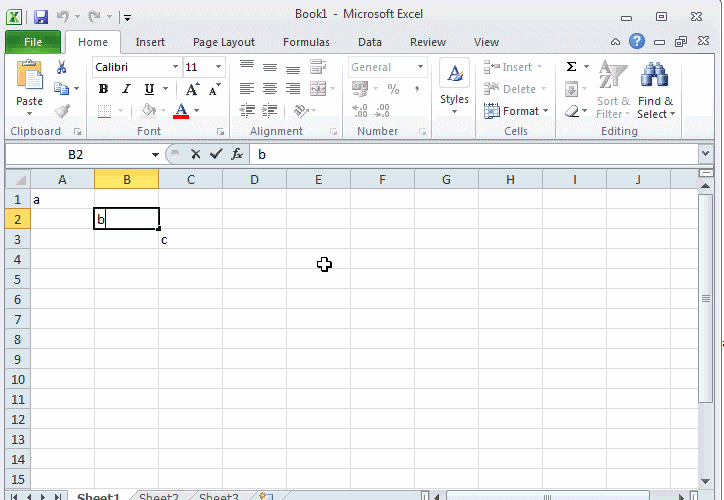Image resolution: width=724 pixels, height=500 pixels.
Task: Click the Format Painter brush icon
Action: point(61,111)
